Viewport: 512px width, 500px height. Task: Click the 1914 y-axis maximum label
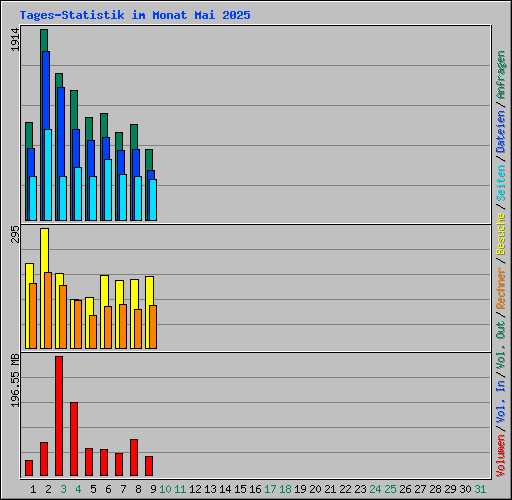coord(15,40)
